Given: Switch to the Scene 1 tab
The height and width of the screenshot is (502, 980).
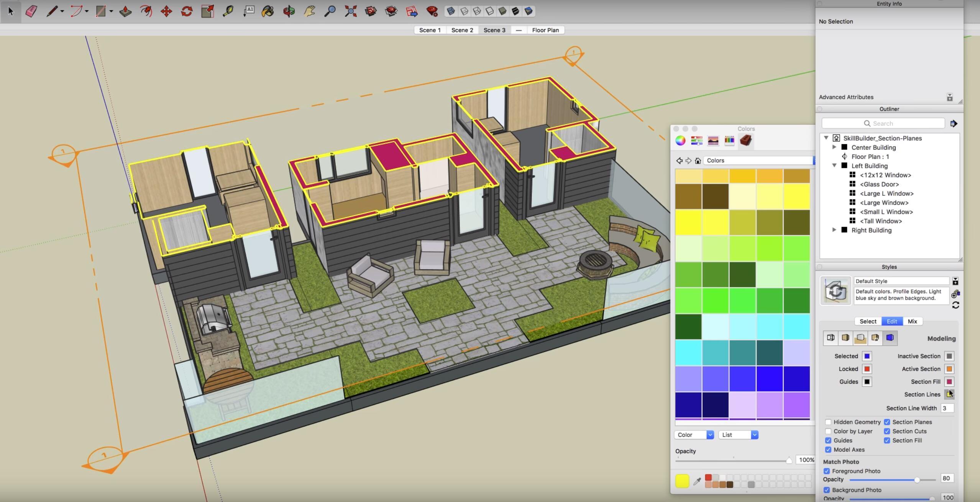Looking at the screenshot, I should (430, 30).
